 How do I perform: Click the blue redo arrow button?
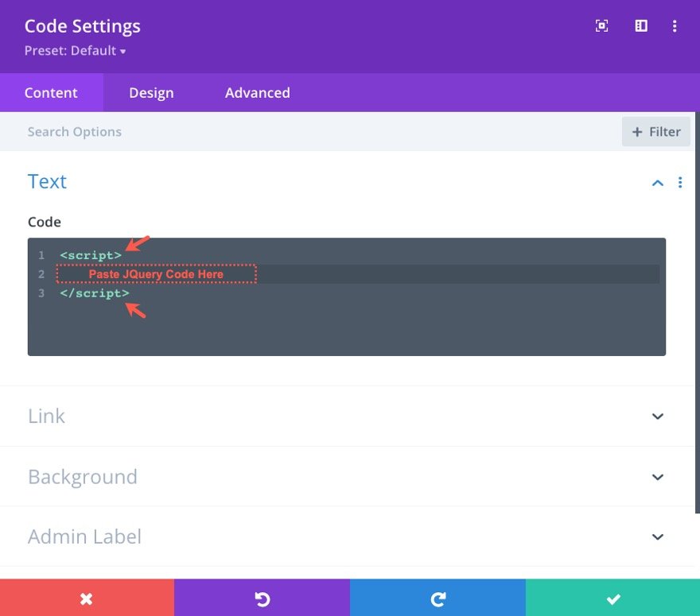(437, 599)
